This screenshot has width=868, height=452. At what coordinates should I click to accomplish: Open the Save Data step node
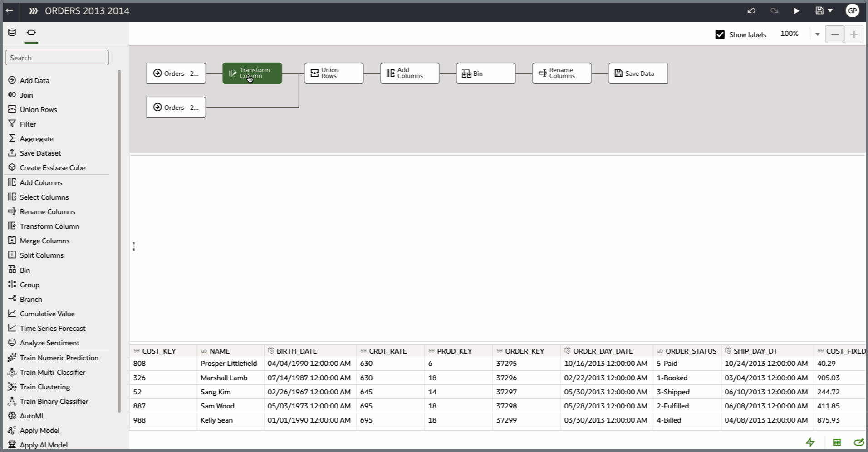coord(637,73)
